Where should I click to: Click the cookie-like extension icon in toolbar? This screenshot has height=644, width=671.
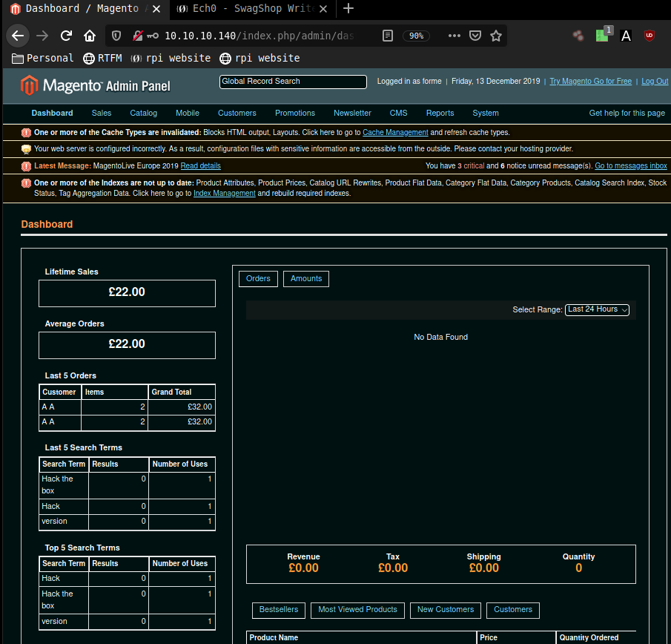(578, 36)
